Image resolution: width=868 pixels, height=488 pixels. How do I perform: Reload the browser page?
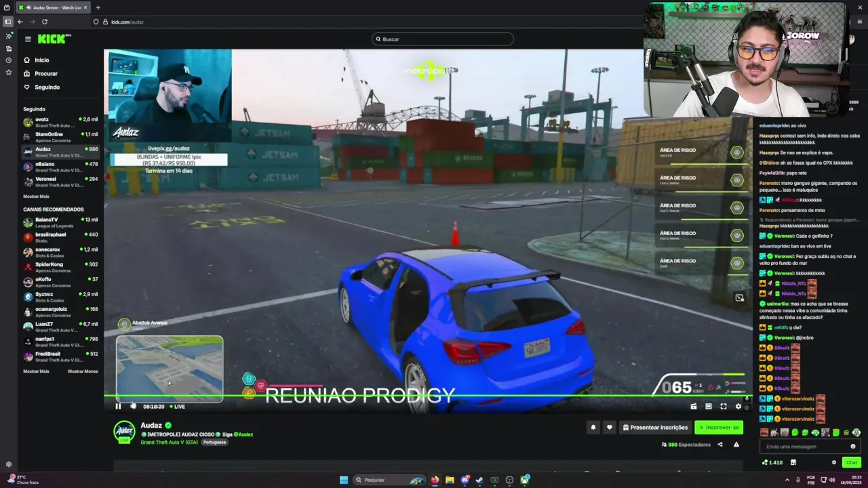click(45, 22)
